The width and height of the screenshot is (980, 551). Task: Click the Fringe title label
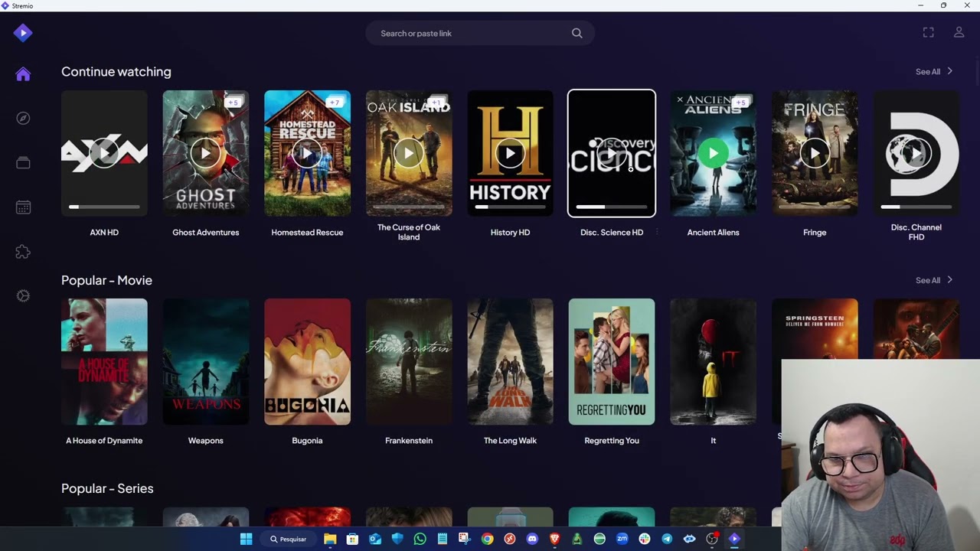point(815,233)
